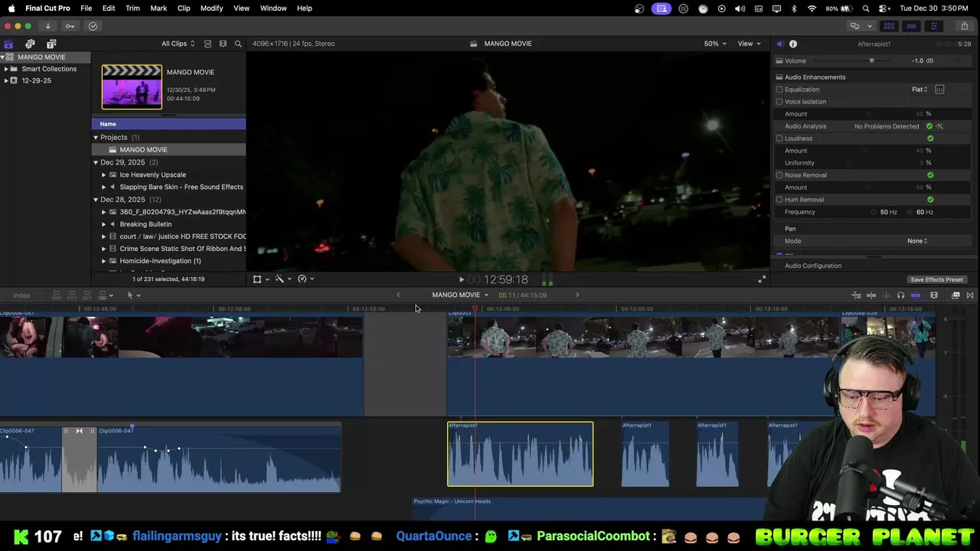The height and width of the screenshot is (551, 980).
Task: Open timeline clip appearance settings
Action: pos(934,295)
